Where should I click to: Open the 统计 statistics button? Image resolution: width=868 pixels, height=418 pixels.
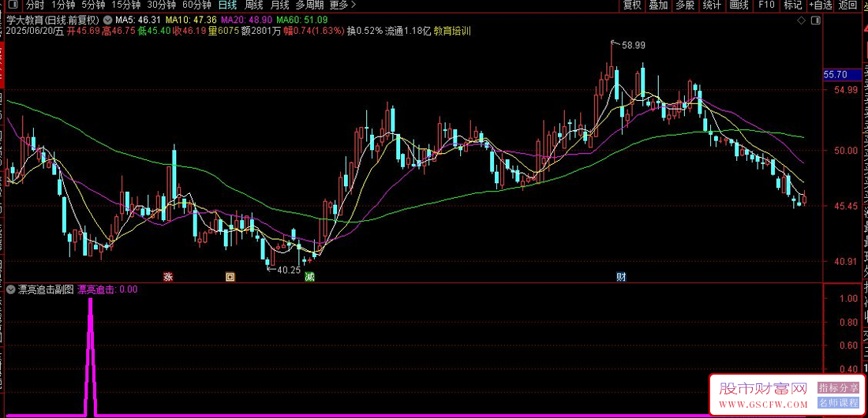click(x=712, y=6)
